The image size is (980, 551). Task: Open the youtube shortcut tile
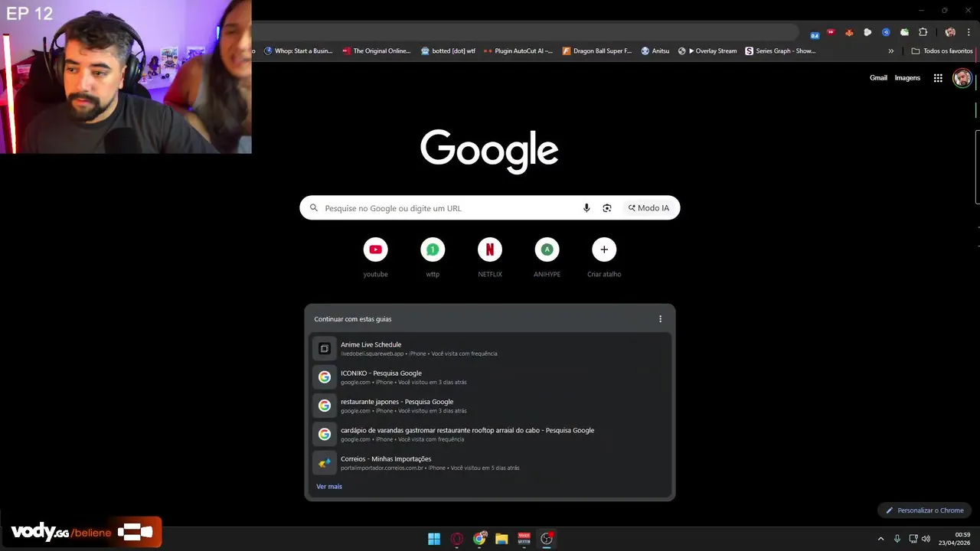click(x=375, y=258)
